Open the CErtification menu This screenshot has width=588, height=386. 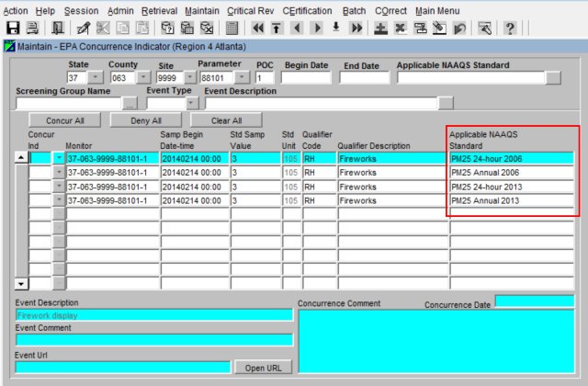(307, 11)
